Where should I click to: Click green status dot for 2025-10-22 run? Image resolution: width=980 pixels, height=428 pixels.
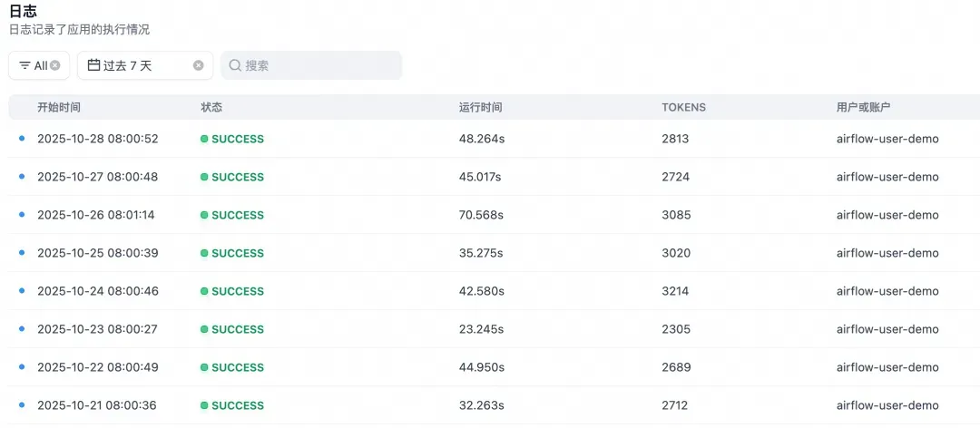[x=205, y=368]
